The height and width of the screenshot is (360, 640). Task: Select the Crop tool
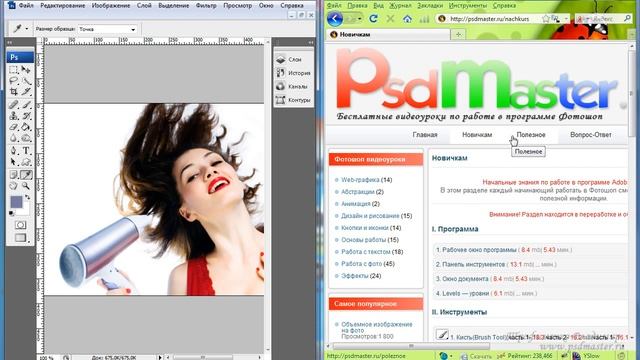14,91
